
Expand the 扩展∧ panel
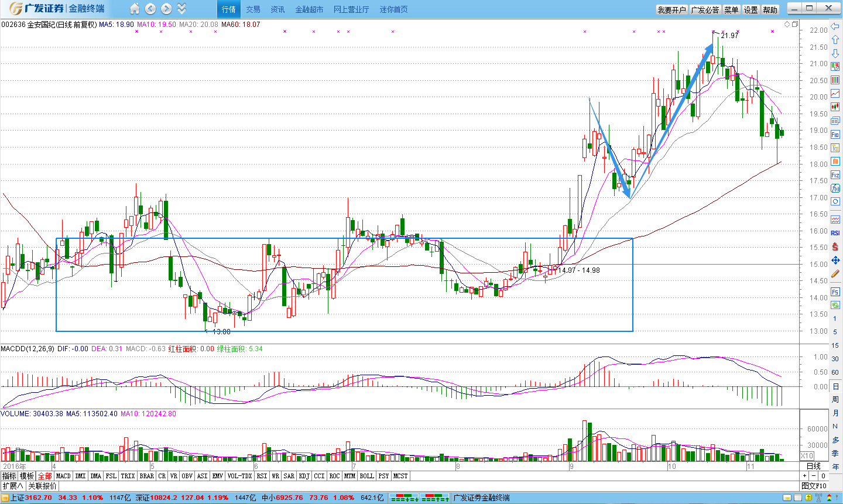tap(13, 486)
